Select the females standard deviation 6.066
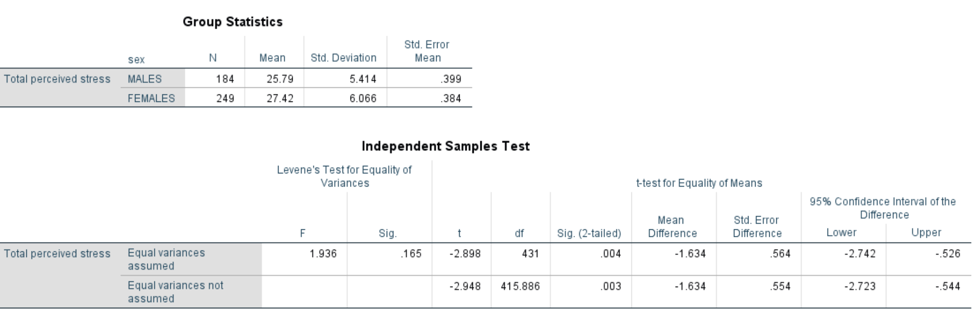This screenshot has height=312, width=980. click(363, 98)
